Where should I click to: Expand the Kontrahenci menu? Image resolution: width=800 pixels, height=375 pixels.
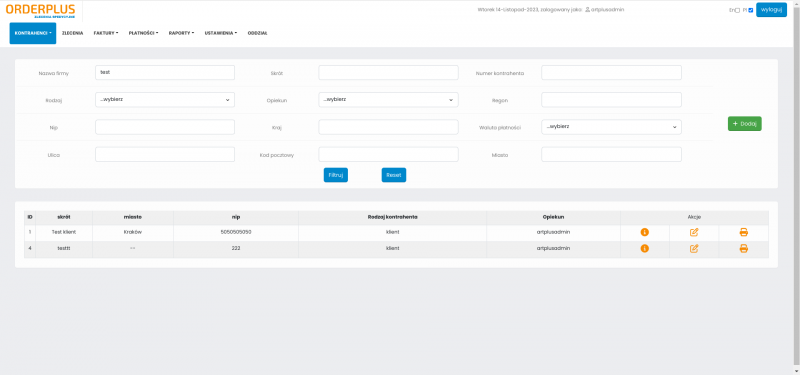(33, 33)
